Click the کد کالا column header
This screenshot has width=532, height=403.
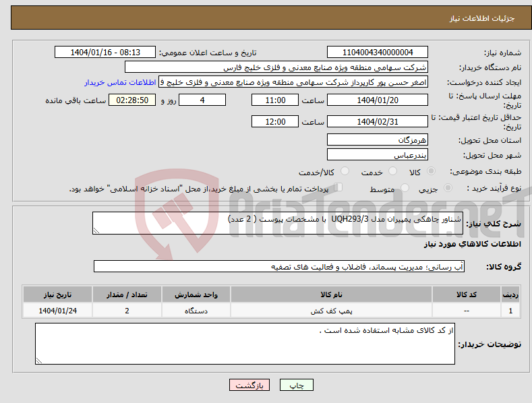point(466,294)
